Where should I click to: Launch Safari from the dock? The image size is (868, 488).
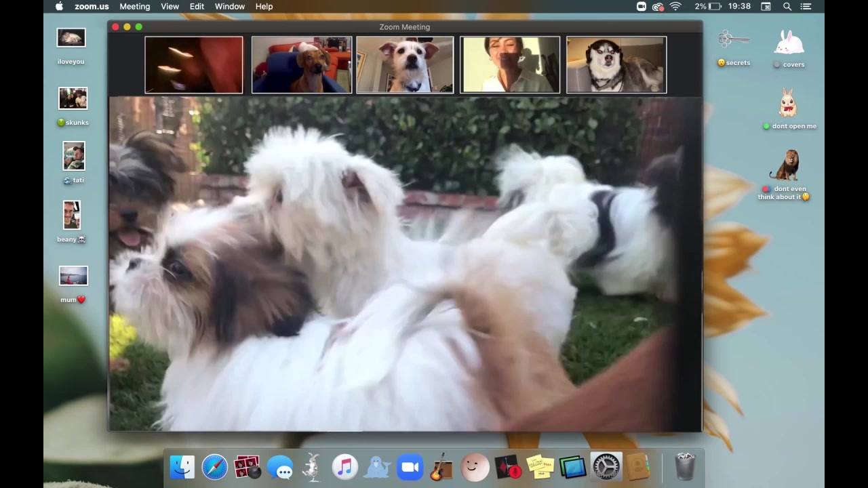215,468
